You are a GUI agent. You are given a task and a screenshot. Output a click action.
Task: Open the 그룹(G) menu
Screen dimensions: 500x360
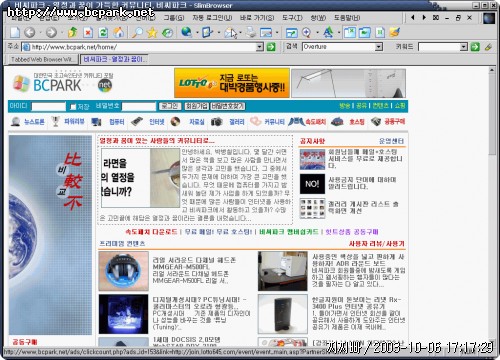[174, 17]
